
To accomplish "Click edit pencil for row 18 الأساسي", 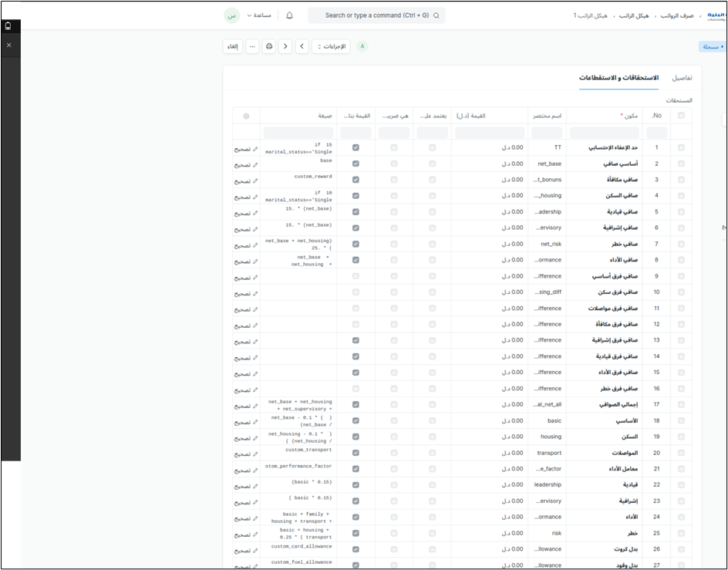I will click(x=247, y=422).
